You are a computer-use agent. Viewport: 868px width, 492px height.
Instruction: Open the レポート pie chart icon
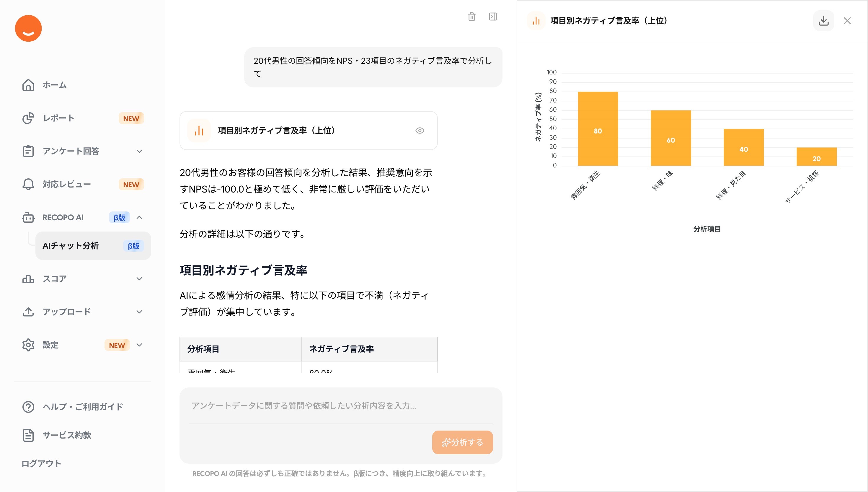[x=28, y=118]
